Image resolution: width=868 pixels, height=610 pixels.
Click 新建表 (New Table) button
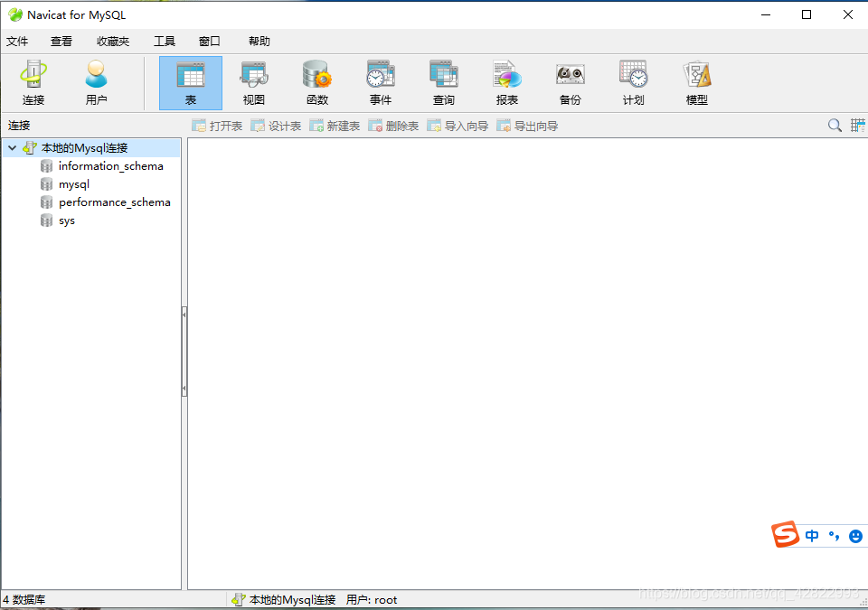pos(335,126)
